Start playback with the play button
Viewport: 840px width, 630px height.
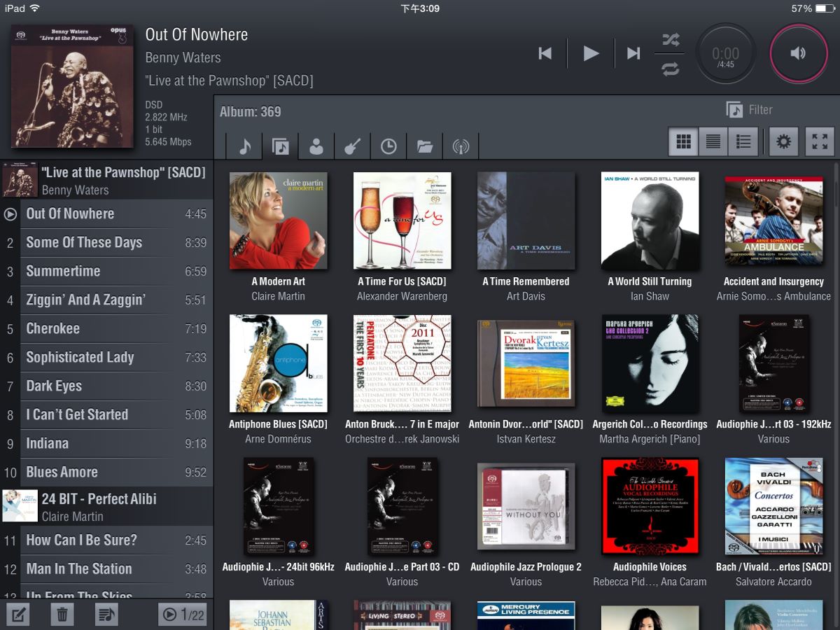pyautogui.click(x=591, y=53)
